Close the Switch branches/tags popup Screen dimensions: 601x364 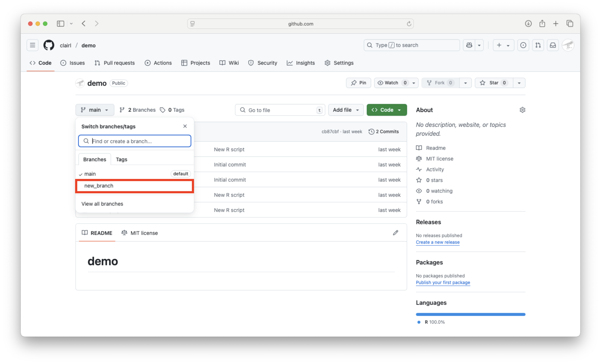coord(185,126)
